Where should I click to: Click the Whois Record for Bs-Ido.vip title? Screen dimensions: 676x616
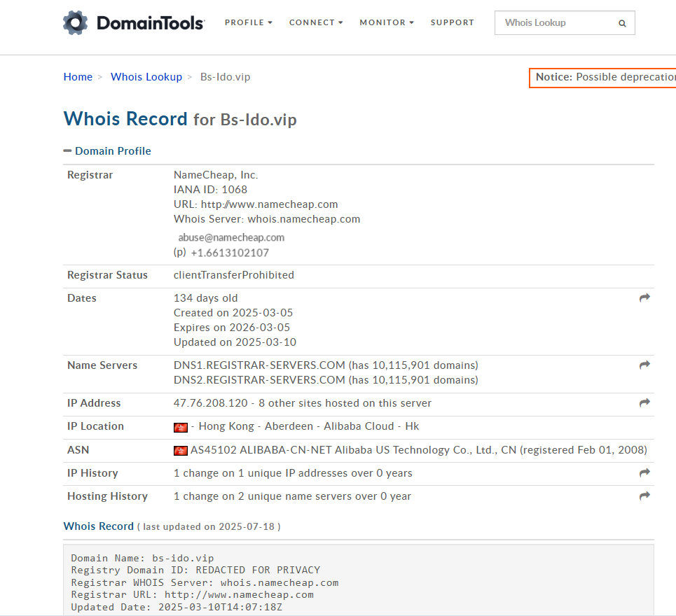pyautogui.click(x=180, y=119)
